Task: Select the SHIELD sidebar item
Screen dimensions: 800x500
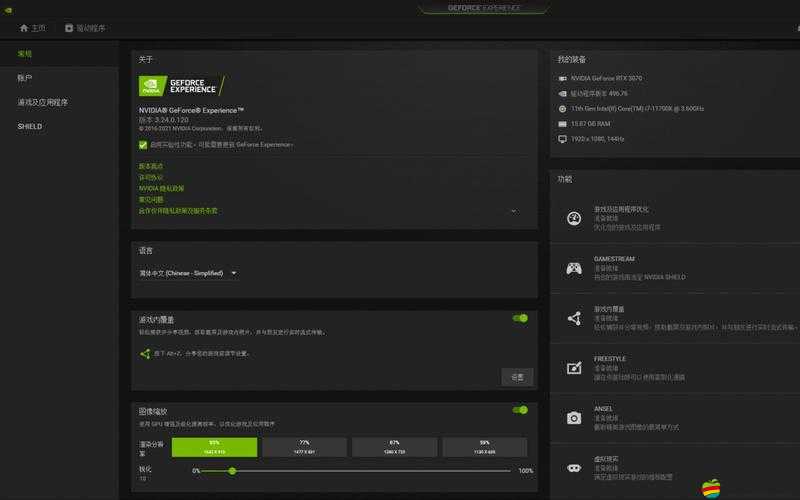Action: coord(30,127)
